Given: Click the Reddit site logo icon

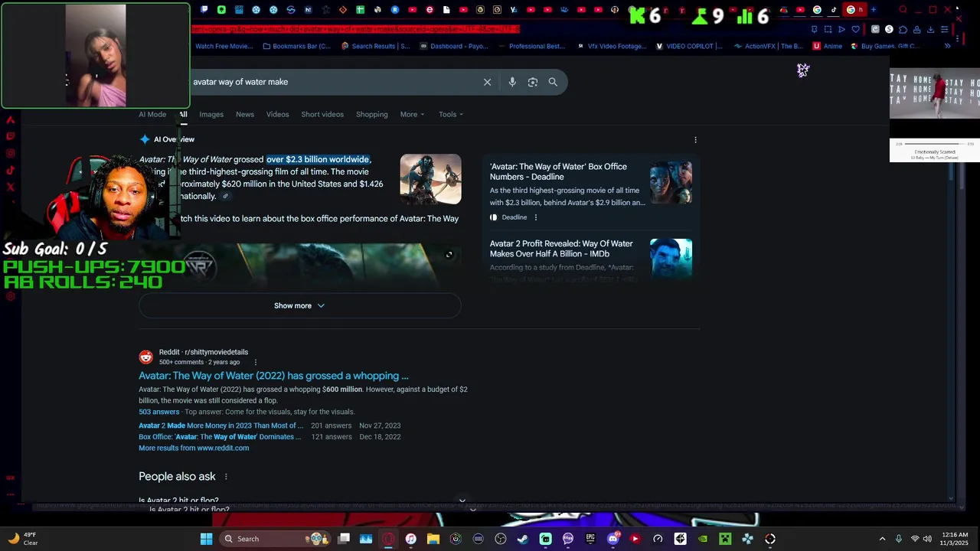Looking at the screenshot, I should 145,357.
